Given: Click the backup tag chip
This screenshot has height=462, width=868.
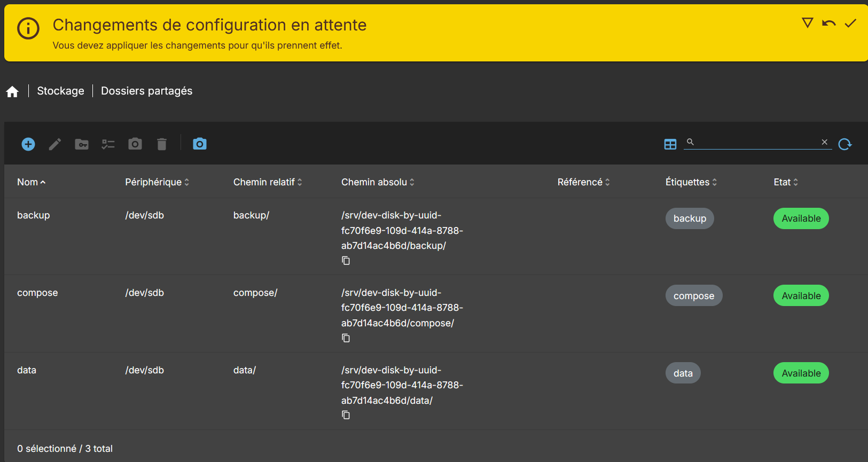Looking at the screenshot, I should pos(690,218).
